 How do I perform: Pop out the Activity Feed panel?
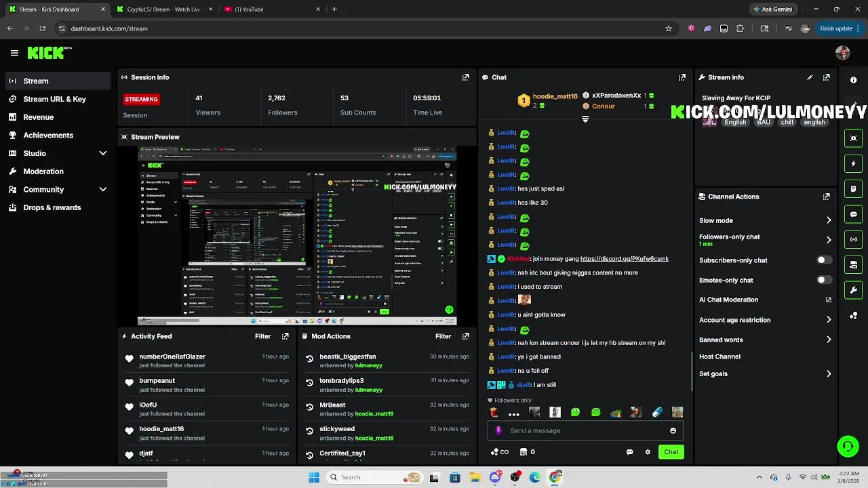pyautogui.click(x=285, y=336)
